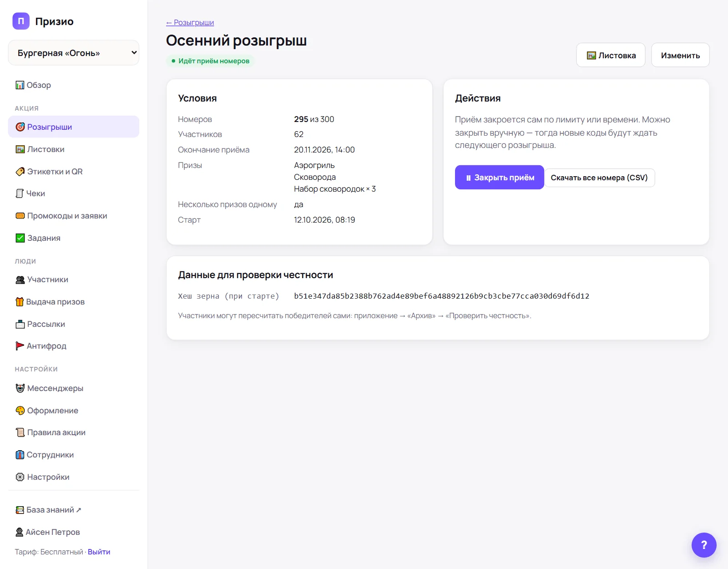Follow the ← Розыгрыши back link

click(190, 22)
